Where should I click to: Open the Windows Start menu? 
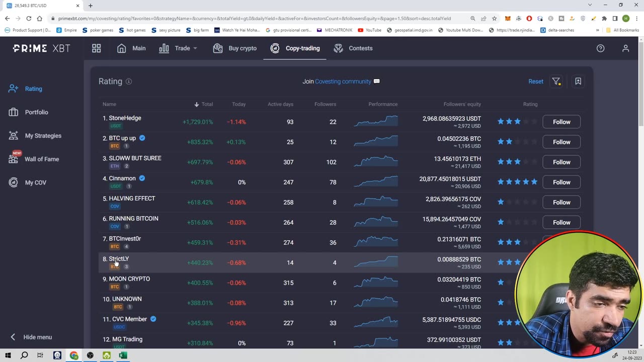pos(8,355)
